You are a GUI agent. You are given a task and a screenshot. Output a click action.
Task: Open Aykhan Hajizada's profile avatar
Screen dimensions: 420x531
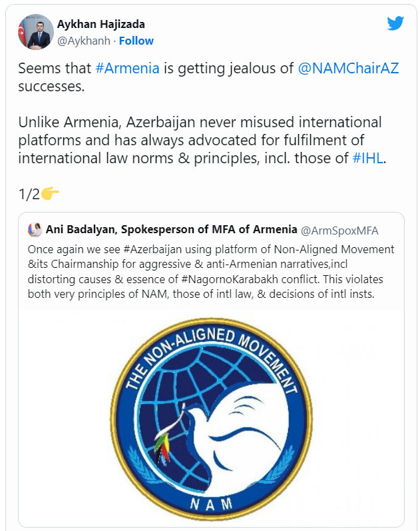coord(36,31)
